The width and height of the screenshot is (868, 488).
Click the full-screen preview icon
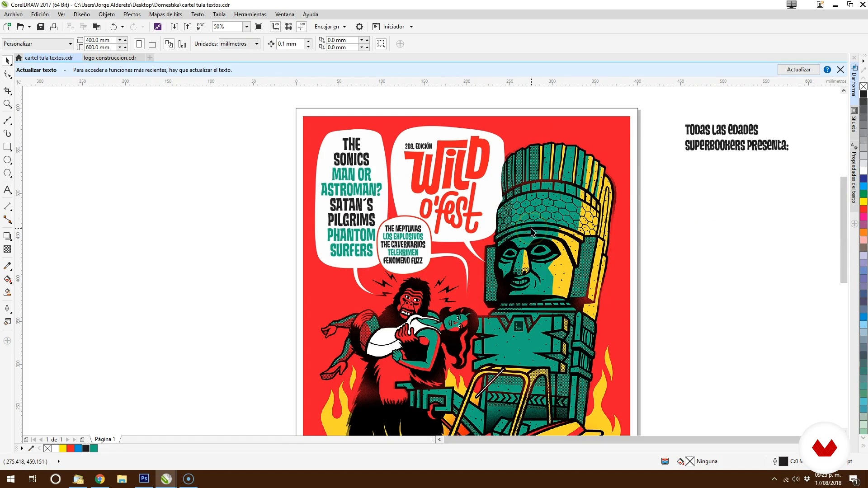click(x=259, y=27)
